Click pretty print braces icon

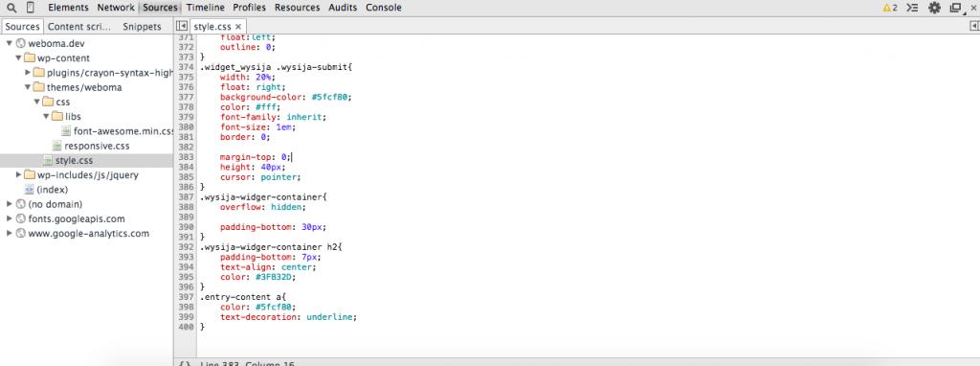pyautogui.click(x=184, y=364)
